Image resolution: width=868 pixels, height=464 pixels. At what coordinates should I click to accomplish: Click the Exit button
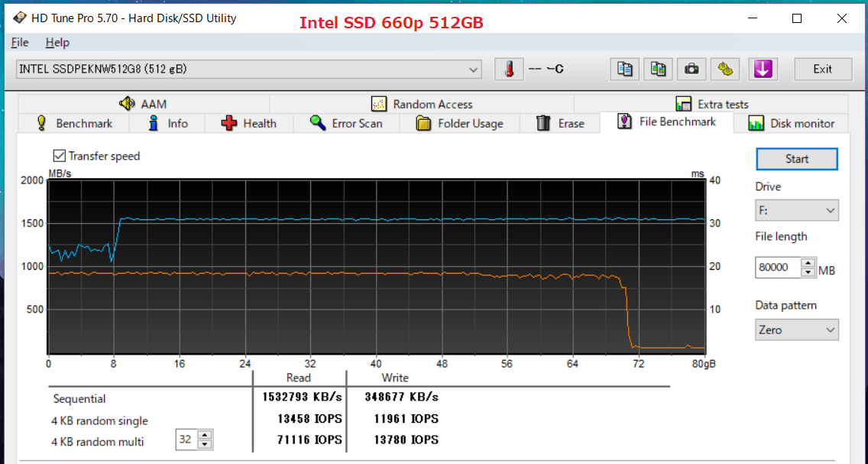point(823,70)
